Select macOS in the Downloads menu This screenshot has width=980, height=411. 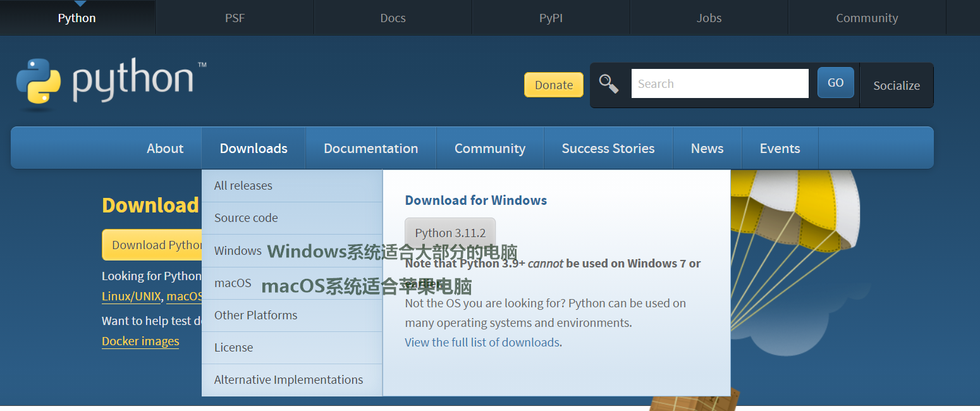pyautogui.click(x=292, y=283)
